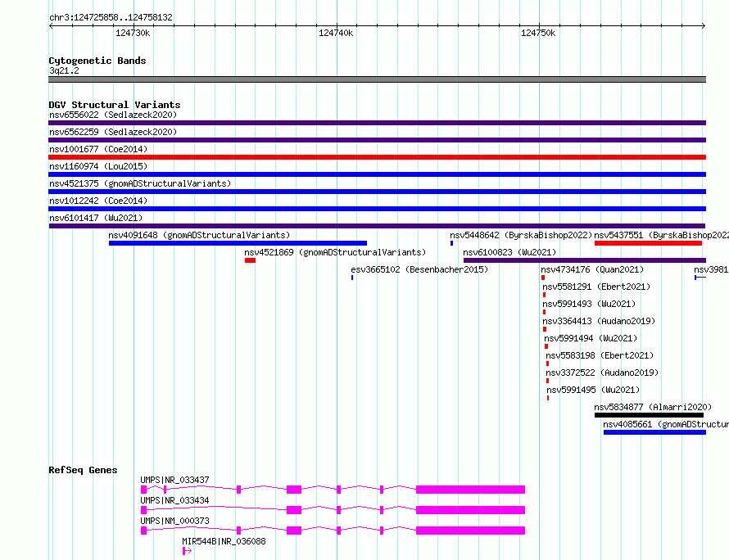Click the purple bar under nsv6100823
The image size is (729, 560).
point(584,260)
